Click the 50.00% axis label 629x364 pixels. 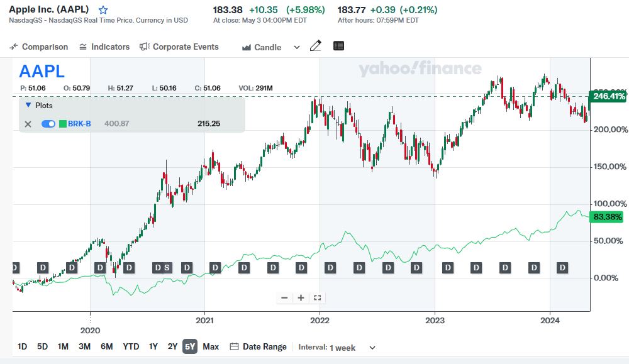[608, 241]
